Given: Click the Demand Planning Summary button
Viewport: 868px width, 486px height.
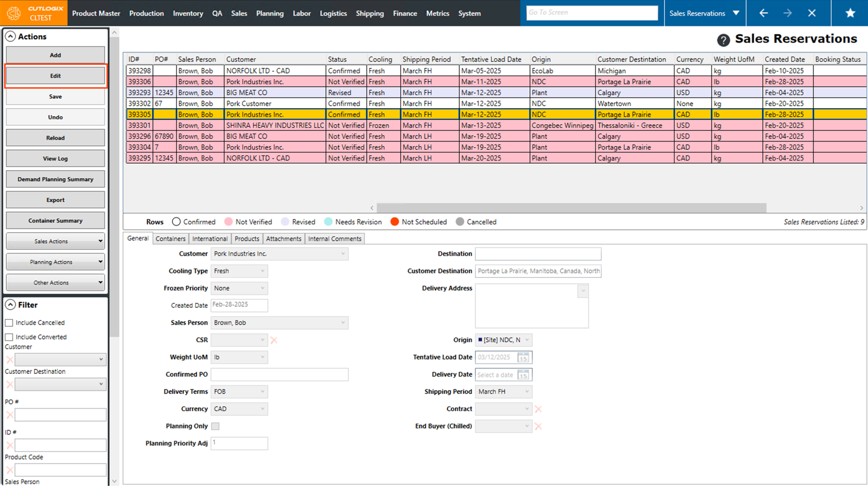Looking at the screenshot, I should 55,179.
